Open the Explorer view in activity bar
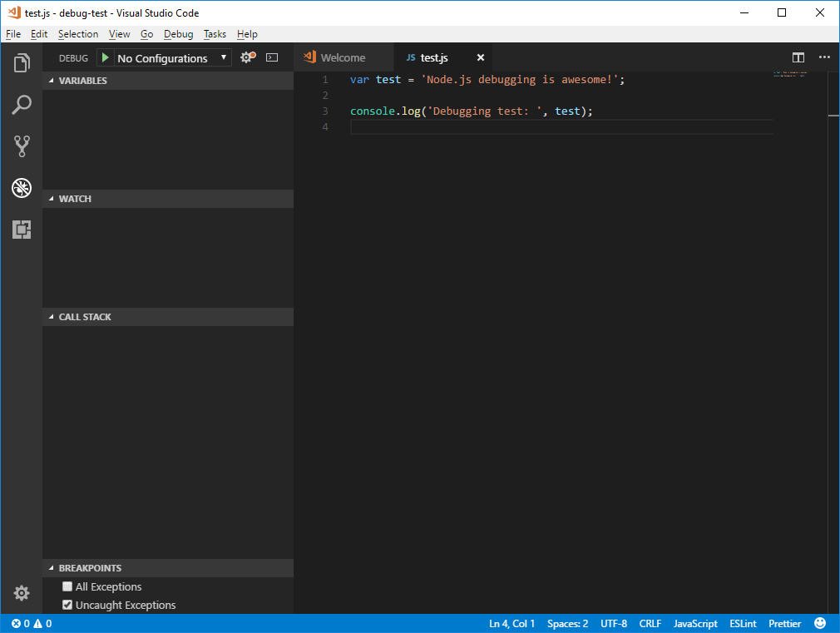The width and height of the screenshot is (840, 633). click(x=22, y=63)
